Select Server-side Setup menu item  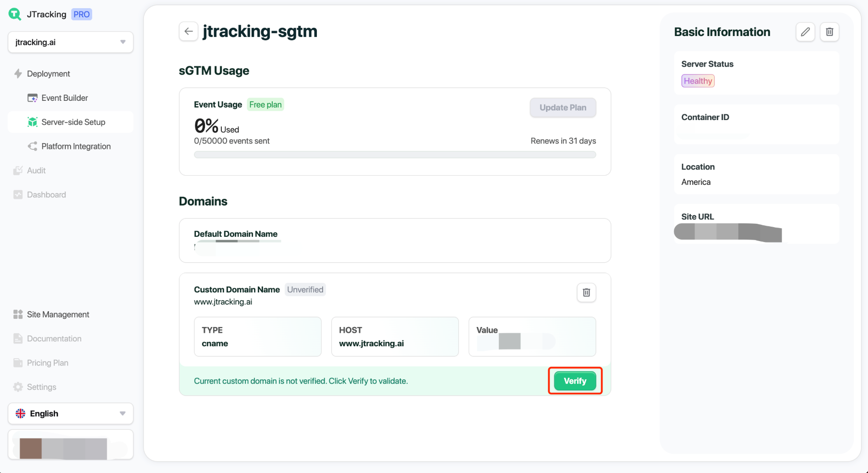tap(73, 122)
